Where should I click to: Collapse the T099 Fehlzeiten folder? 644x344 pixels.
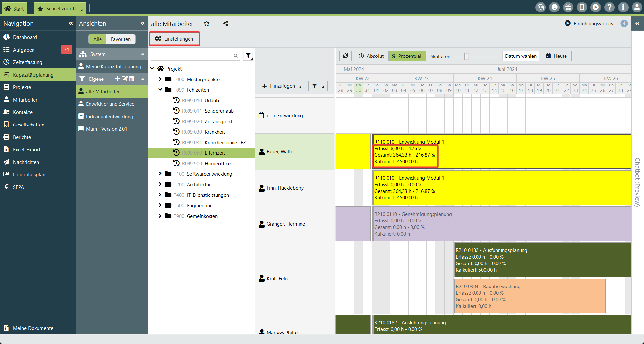[160, 90]
